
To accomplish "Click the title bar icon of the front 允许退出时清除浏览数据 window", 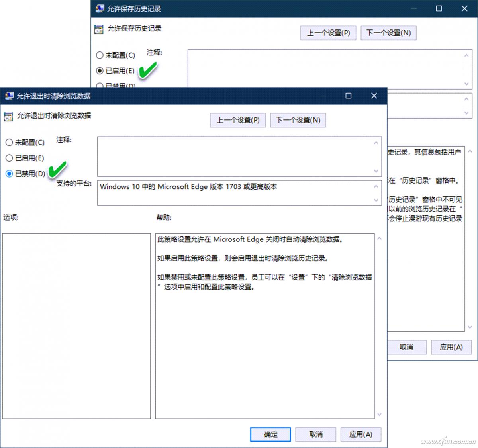I will 9,96.
